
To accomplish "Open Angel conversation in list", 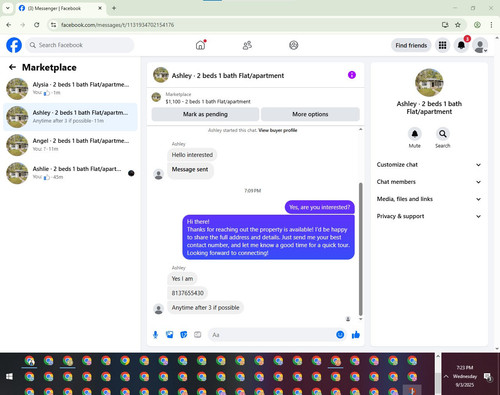I will point(70,145).
